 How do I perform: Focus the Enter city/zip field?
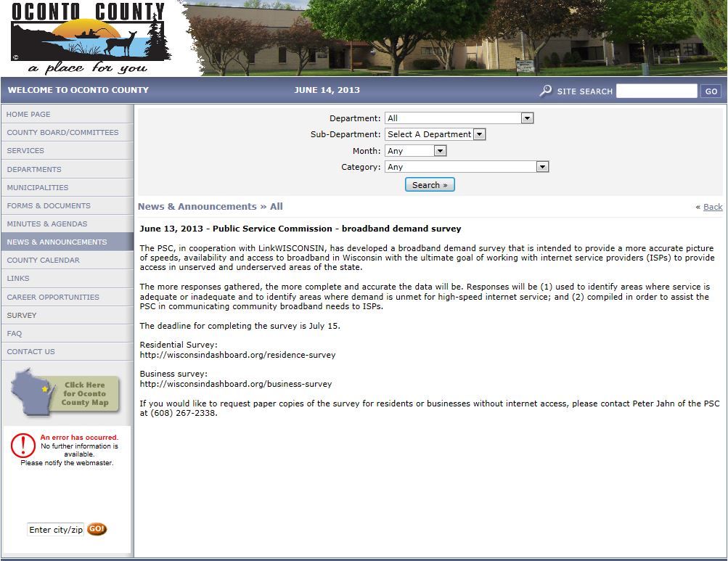click(56, 529)
